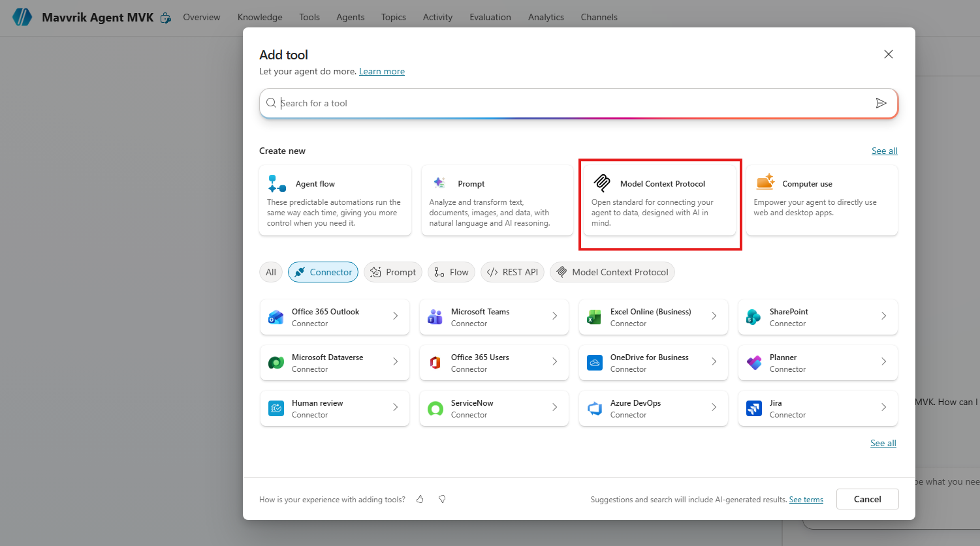Give thumbs down feedback on adding tools
The height and width of the screenshot is (546, 980).
click(442, 499)
